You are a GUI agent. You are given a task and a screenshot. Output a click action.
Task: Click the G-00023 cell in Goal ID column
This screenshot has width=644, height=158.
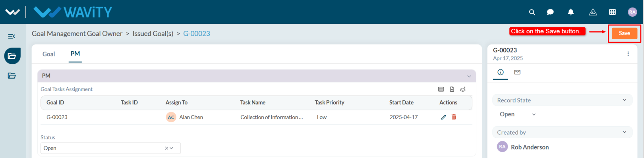click(x=57, y=117)
